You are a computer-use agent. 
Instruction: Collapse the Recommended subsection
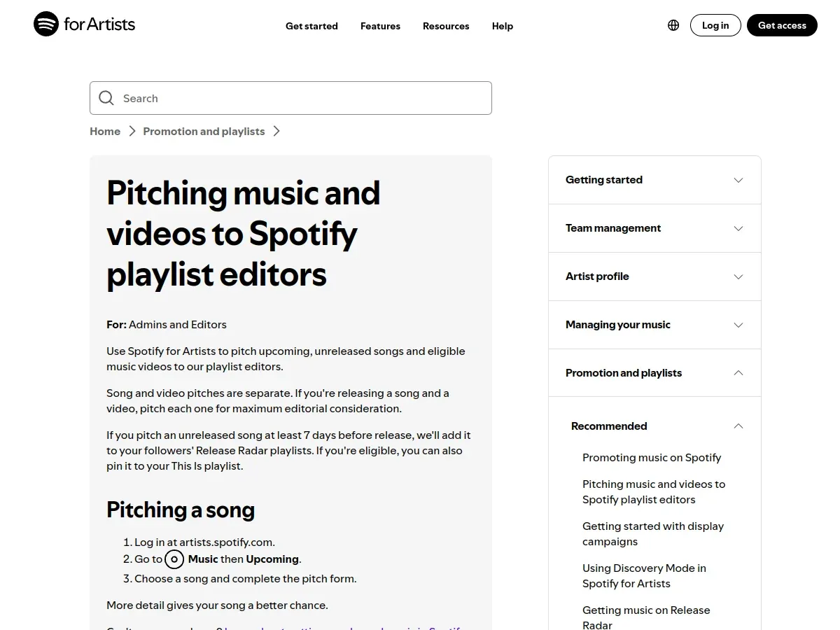pyautogui.click(x=657, y=426)
